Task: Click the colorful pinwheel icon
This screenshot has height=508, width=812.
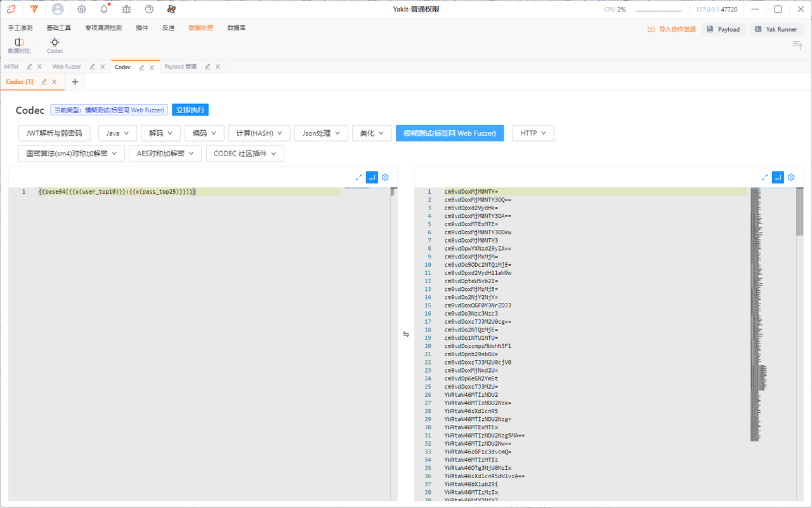Action: point(171,10)
